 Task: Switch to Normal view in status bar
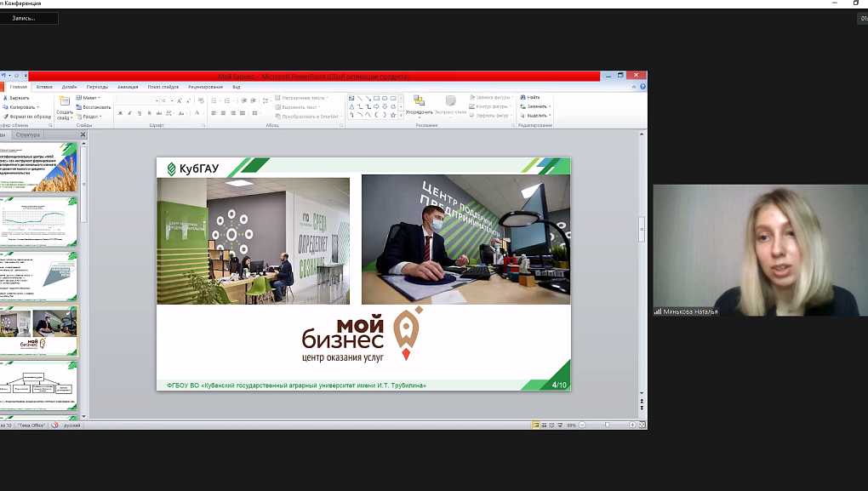click(x=536, y=425)
